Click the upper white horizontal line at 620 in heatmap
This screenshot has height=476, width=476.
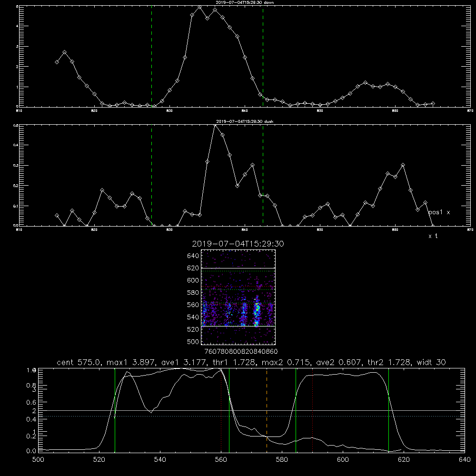pos(238,268)
